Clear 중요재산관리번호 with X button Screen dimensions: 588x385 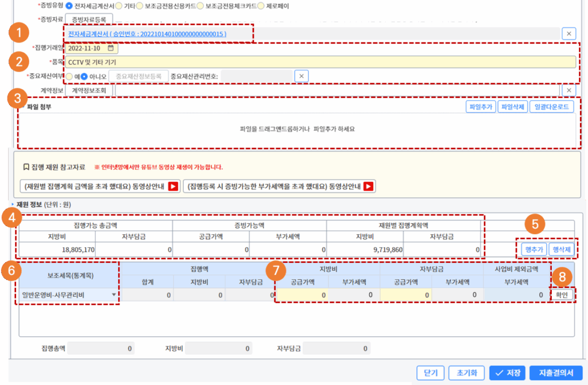pyautogui.click(x=301, y=76)
